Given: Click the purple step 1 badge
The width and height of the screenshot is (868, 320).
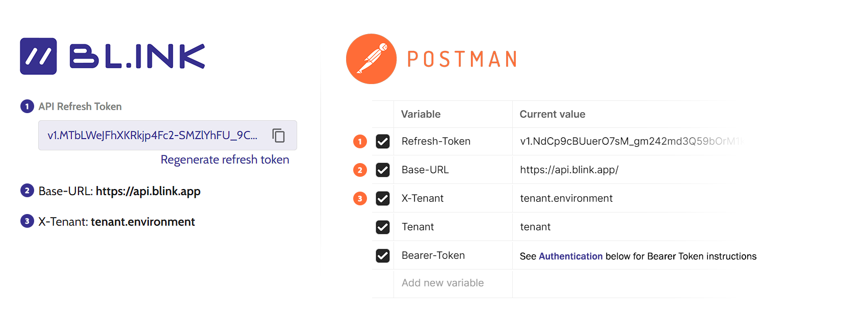Looking at the screenshot, I should pos(27,106).
